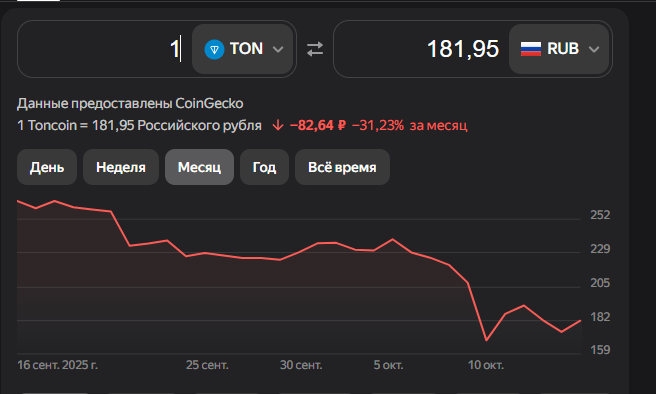Click the 182 axis label

click(600, 317)
